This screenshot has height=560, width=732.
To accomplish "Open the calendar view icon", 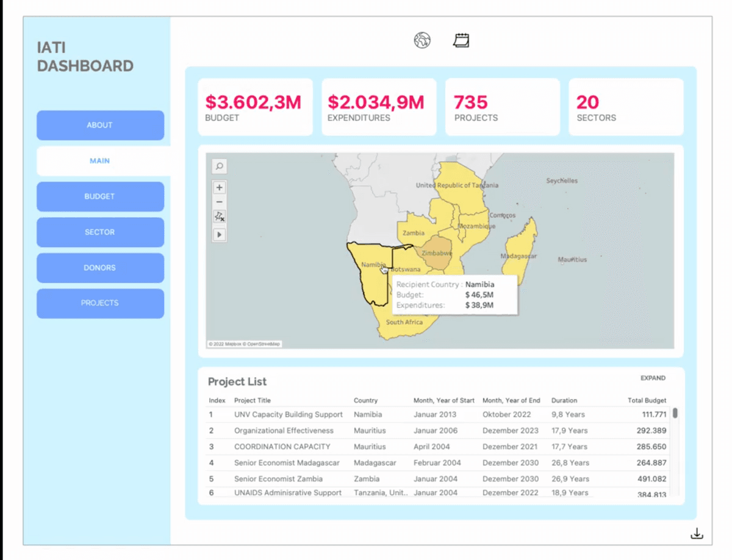I will coord(461,41).
